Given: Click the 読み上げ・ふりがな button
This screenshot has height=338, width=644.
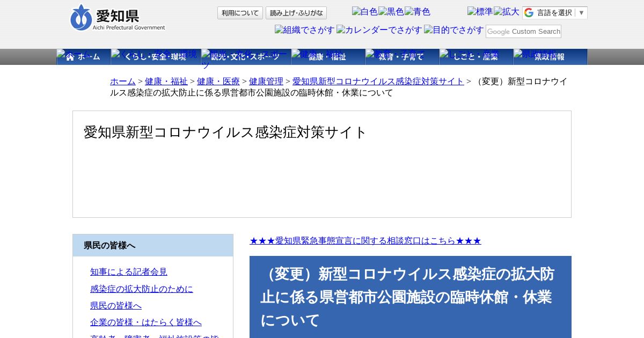Looking at the screenshot, I should tap(296, 13).
